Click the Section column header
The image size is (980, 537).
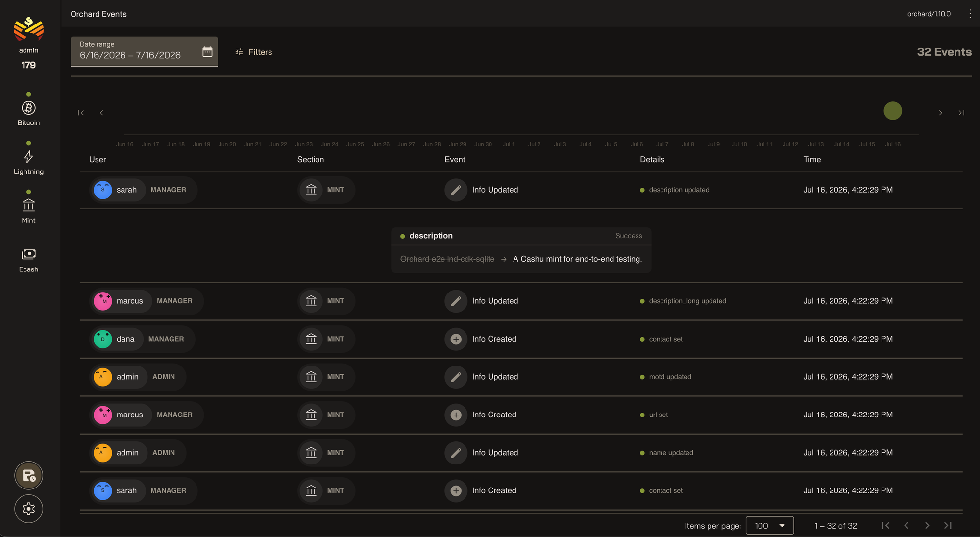coord(310,160)
